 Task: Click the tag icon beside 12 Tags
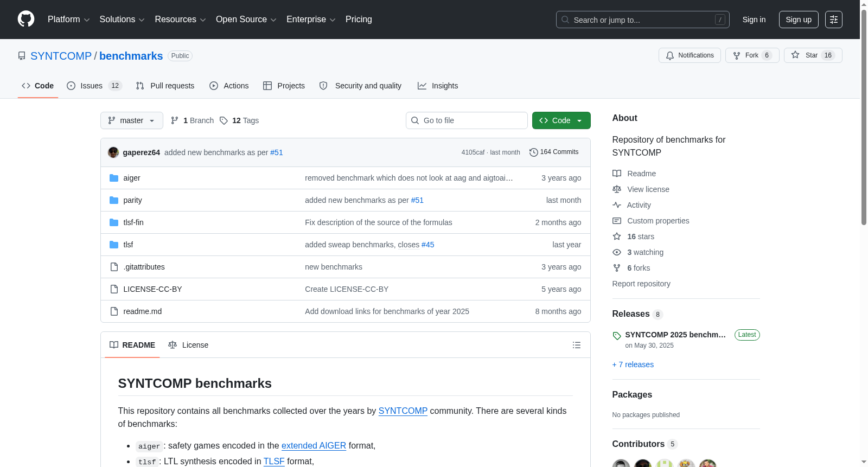click(x=224, y=120)
